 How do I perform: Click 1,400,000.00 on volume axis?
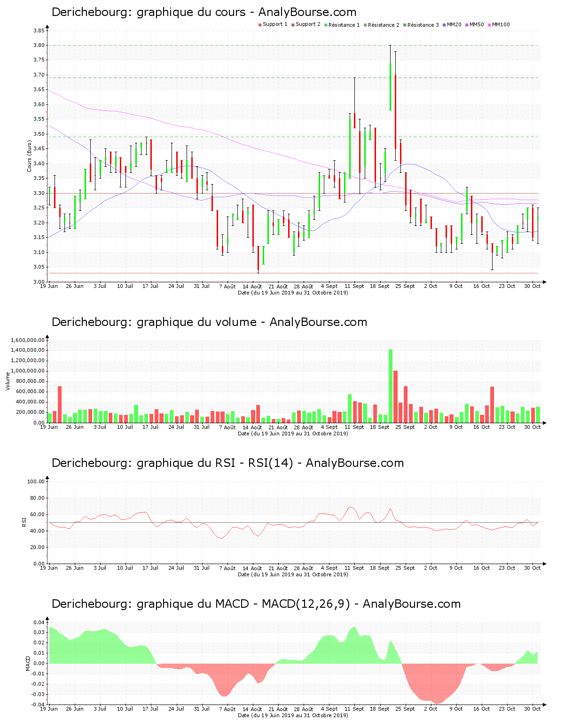coord(28,350)
